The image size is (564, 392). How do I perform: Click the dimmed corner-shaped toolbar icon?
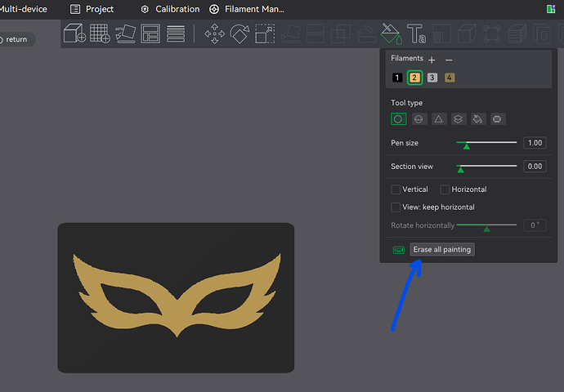tap(441, 33)
